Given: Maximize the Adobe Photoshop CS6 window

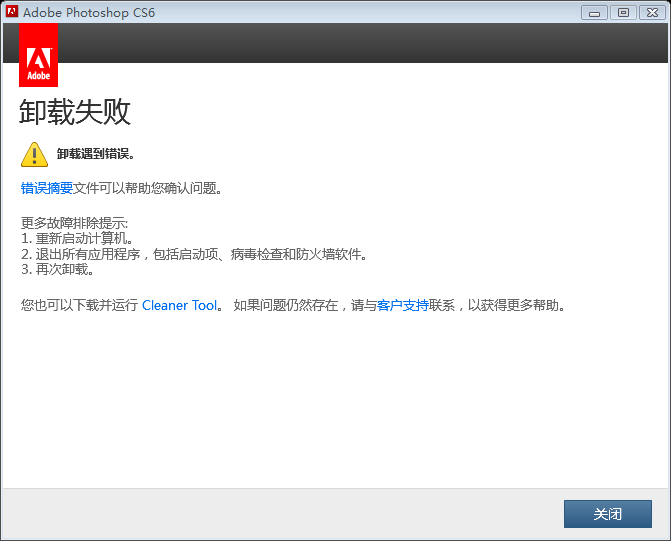Looking at the screenshot, I should [x=623, y=13].
